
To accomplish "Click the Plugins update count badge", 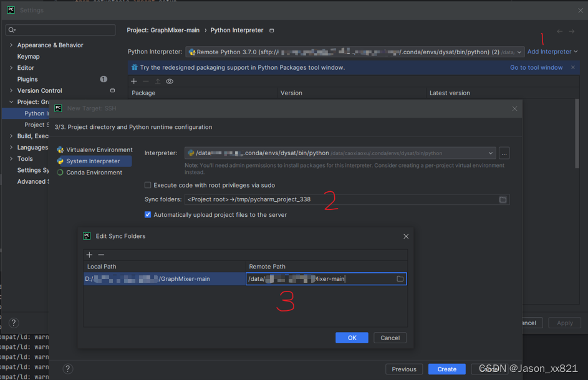I will click(x=104, y=79).
